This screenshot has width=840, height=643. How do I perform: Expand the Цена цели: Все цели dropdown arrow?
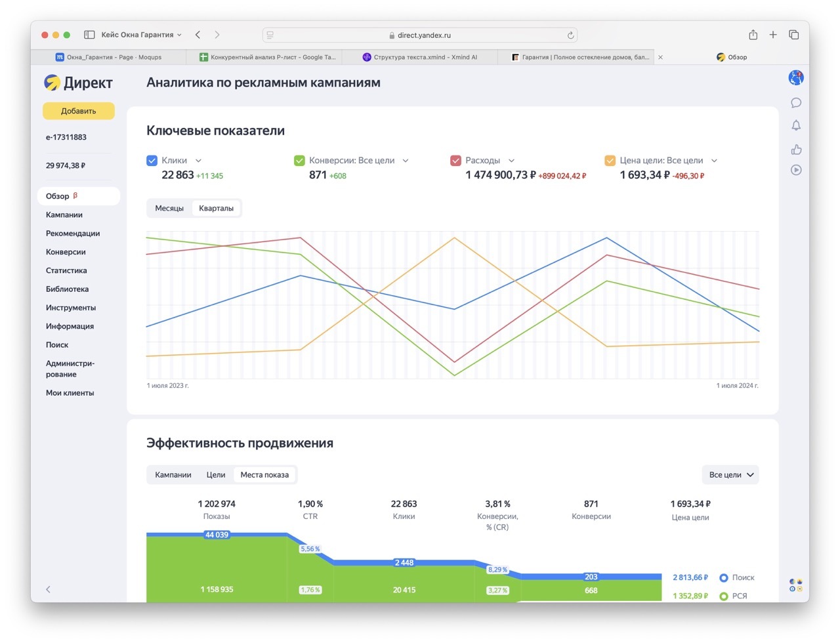tap(714, 161)
